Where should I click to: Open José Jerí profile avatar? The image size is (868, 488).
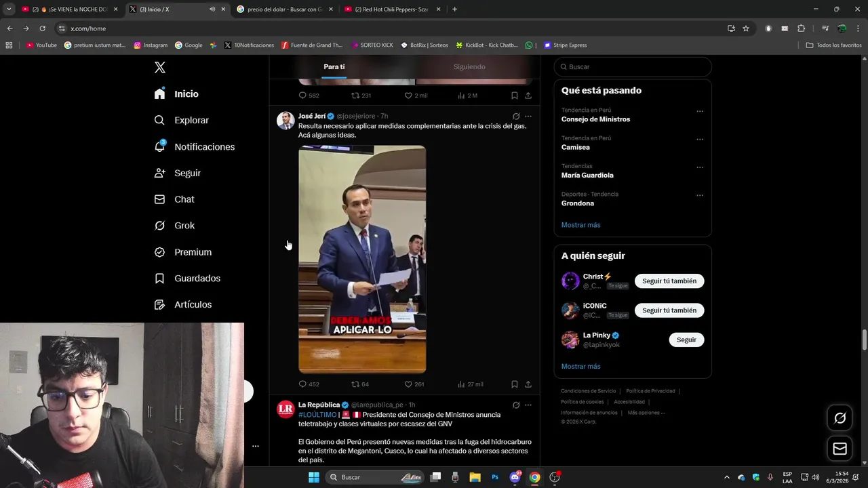coord(285,121)
